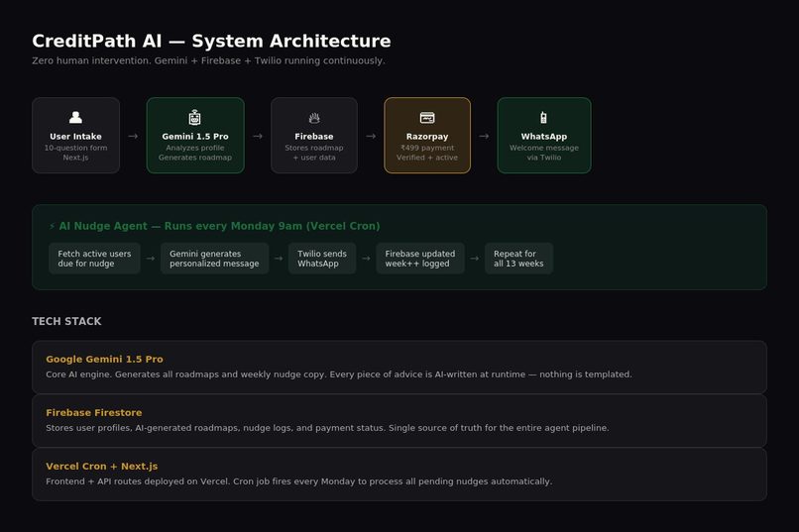Click 'Analyzes profile Generates roadmap' text
Screen dimensions: 799x532
pos(195,153)
